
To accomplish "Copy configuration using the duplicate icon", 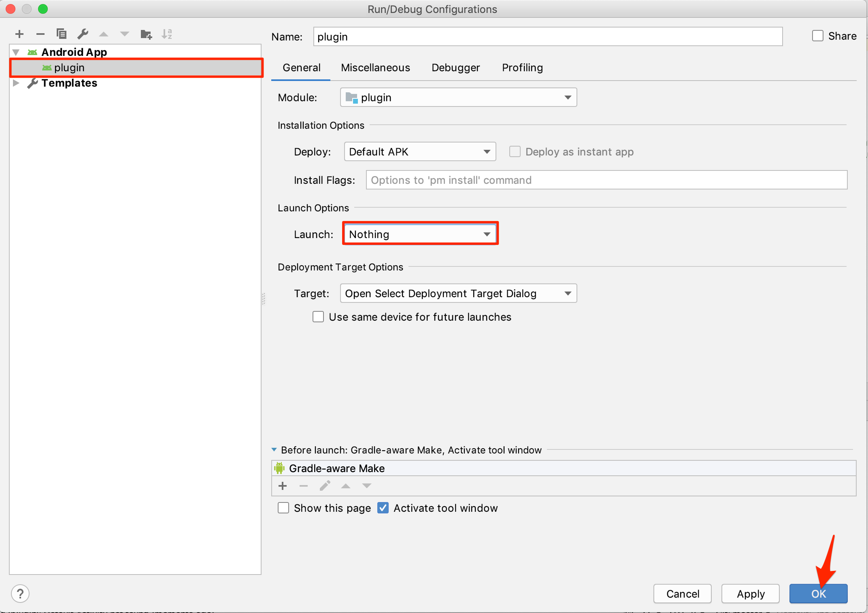I will [x=62, y=34].
